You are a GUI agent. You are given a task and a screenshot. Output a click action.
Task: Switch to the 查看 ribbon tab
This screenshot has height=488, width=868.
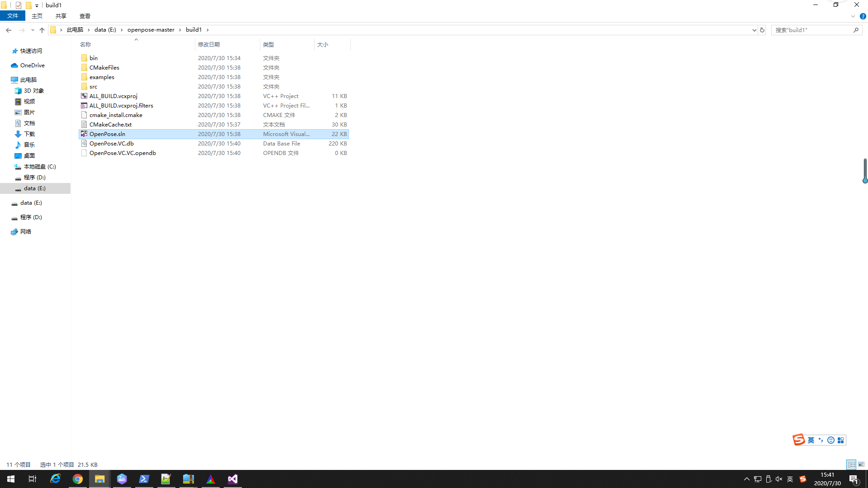(x=85, y=16)
